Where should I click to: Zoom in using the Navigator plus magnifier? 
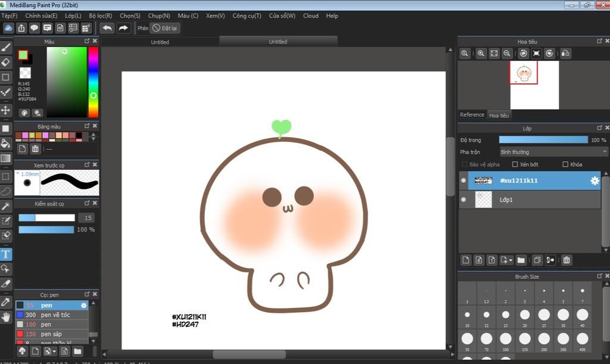point(481,54)
